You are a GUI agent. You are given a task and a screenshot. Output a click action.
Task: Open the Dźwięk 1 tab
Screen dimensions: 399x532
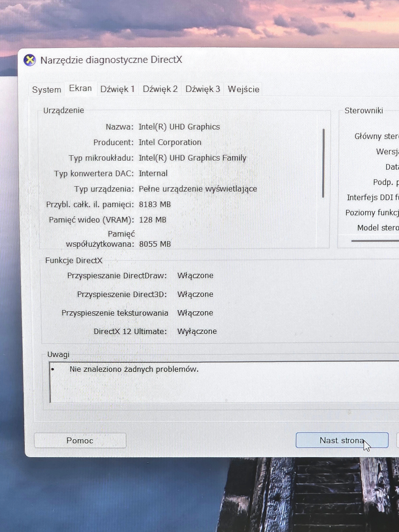pos(117,89)
